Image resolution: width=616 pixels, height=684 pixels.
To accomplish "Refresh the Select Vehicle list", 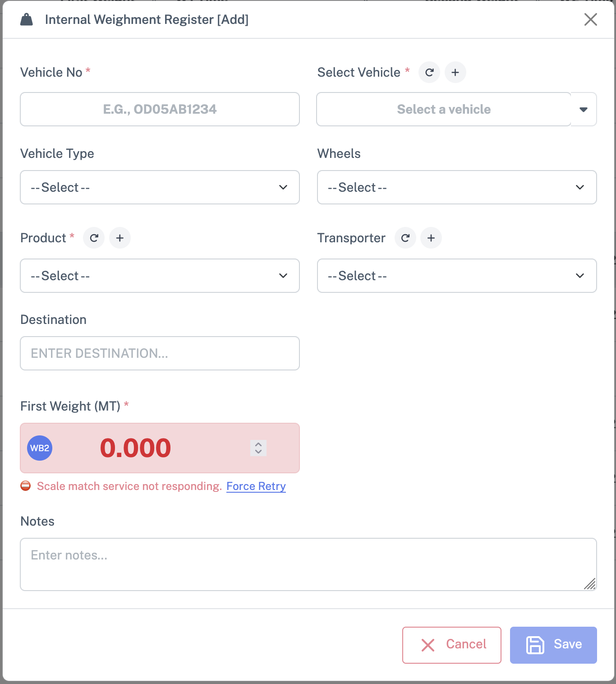I will [x=429, y=72].
